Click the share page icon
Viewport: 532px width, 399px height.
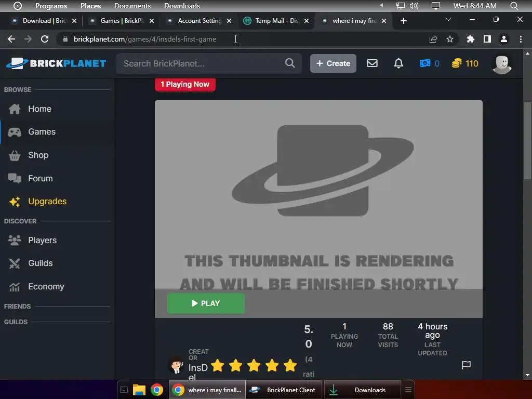[433, 39]
